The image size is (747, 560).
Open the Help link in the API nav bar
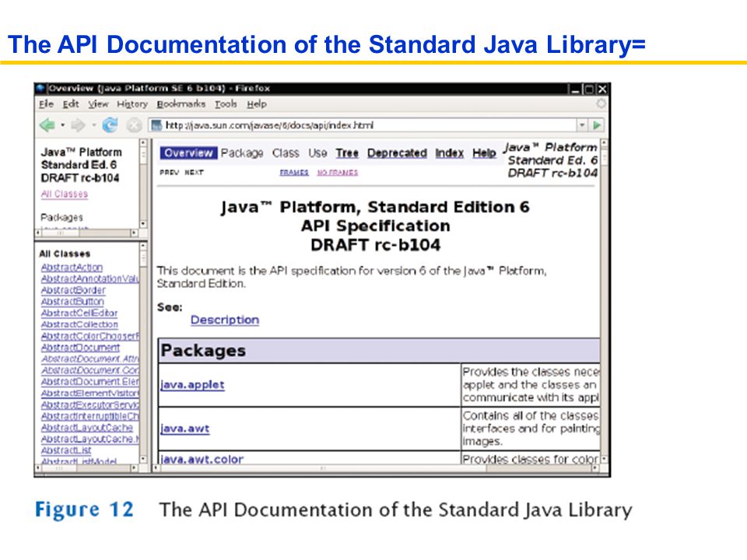(484, 153)
